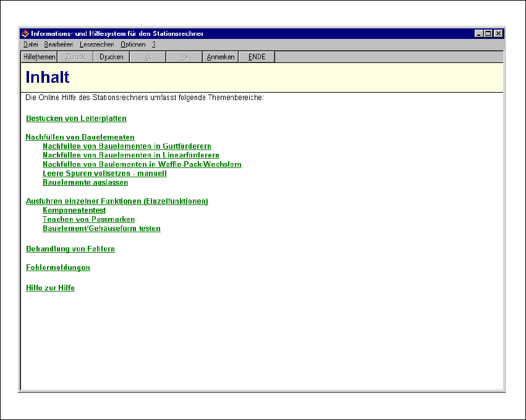The image size is (526, 420).
Task: Go back with the Zurück button
Action: click(75, 57)
